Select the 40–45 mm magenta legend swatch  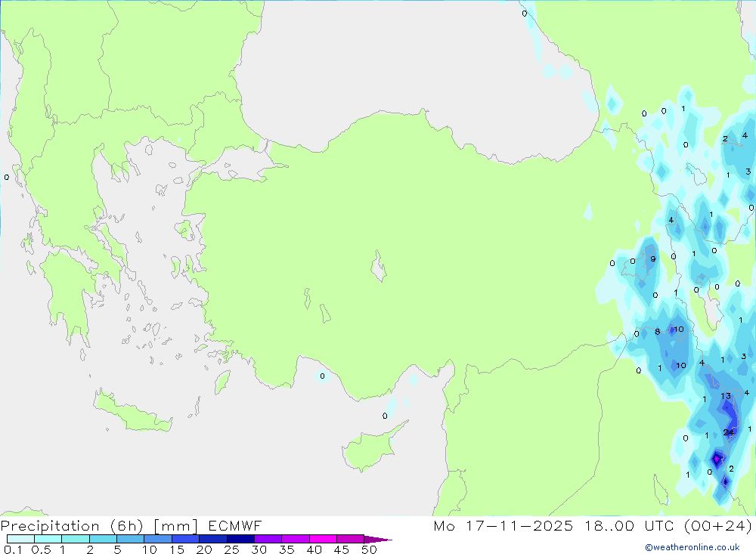click(x=323, y=539)
